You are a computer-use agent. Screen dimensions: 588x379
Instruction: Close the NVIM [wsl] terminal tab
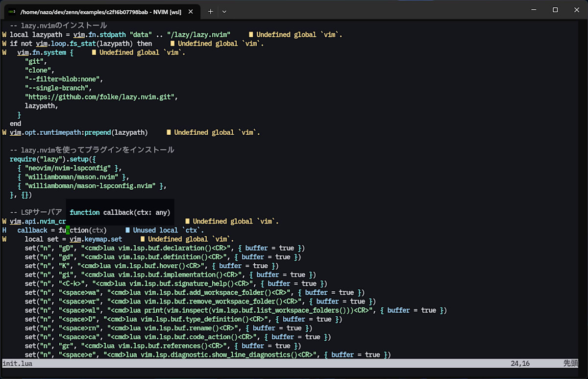(x=192, y=11)
